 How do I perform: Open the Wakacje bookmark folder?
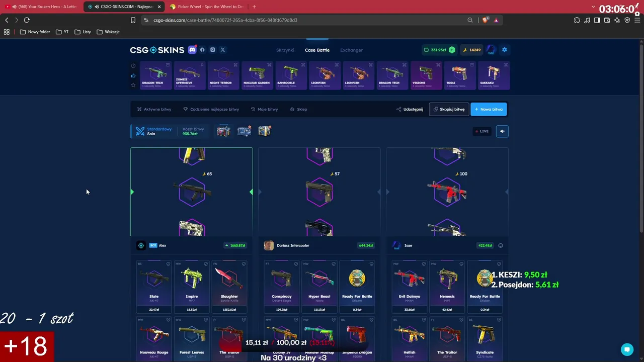tap(108, 32)
